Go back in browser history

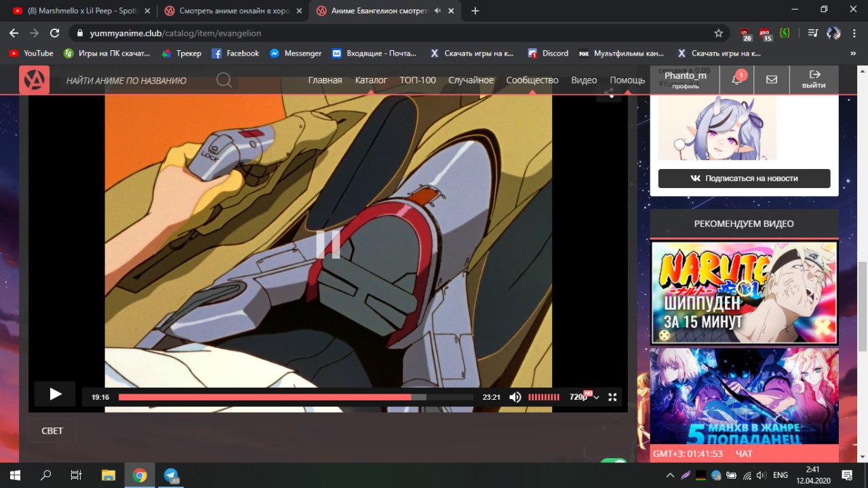pyautogui.click(x=14, y=33)
